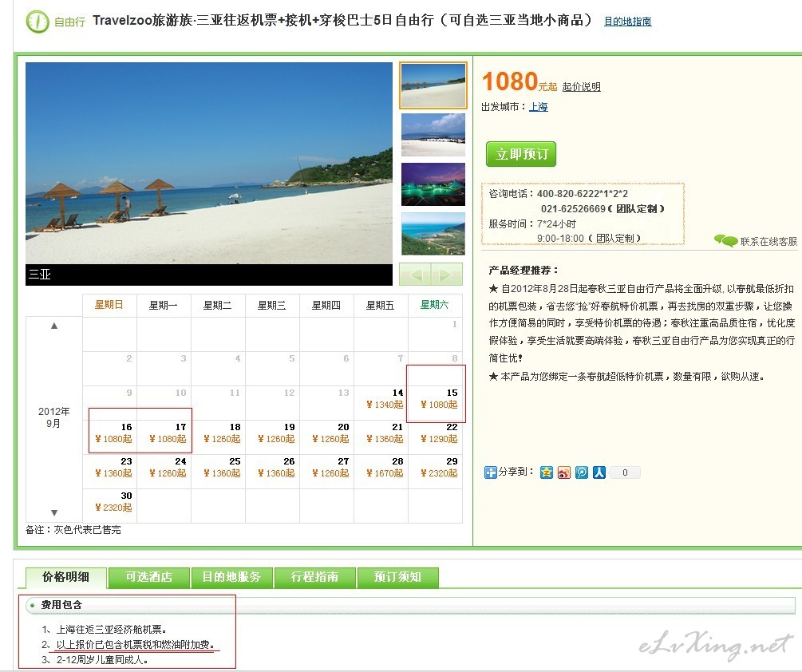Choose September 18 priced ¥1260起
Screen dimensions: 802x672
[219, 437]
